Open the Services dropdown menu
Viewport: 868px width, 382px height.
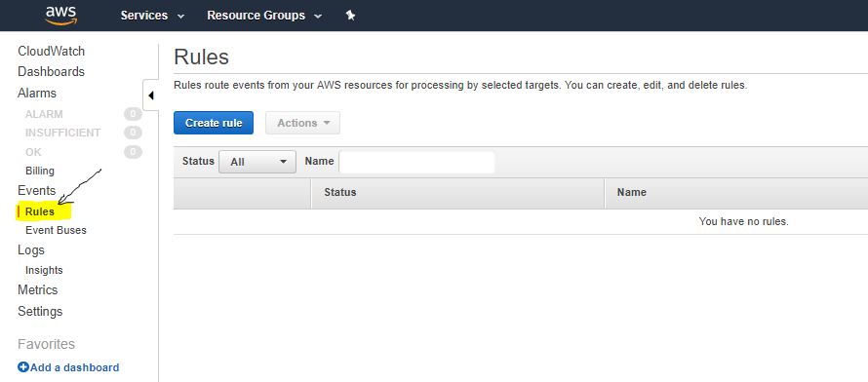pyautogui.click(x=152, y=16)
